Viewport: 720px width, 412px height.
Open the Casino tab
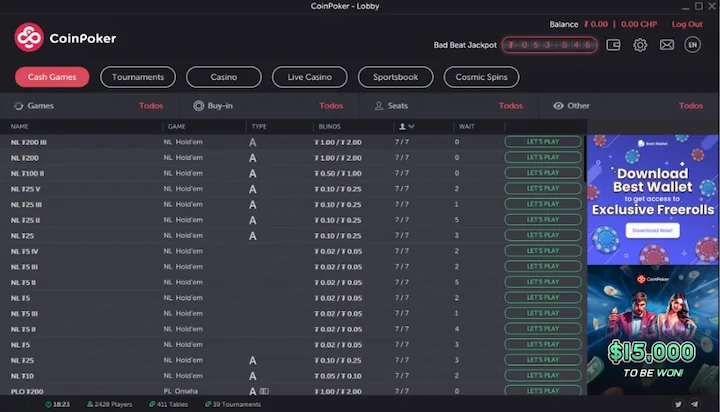tap(224, 77)
